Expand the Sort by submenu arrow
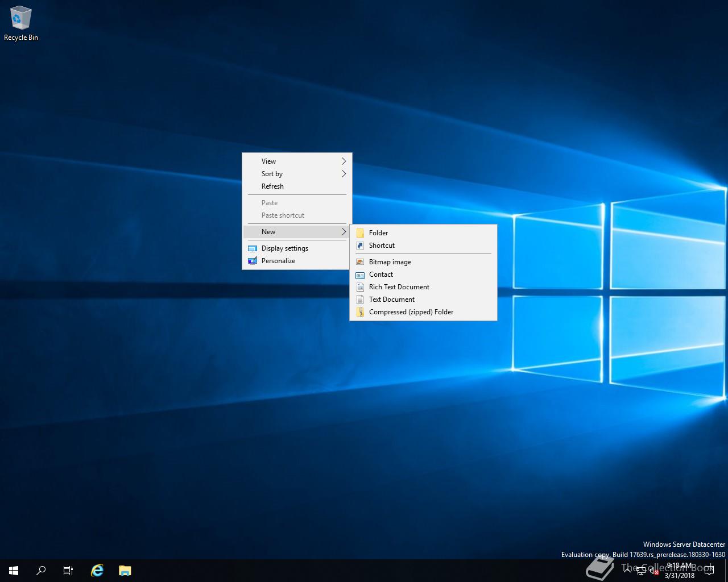Image resolution: width=728 pixels, height=582 pixels. click(344, 174)
